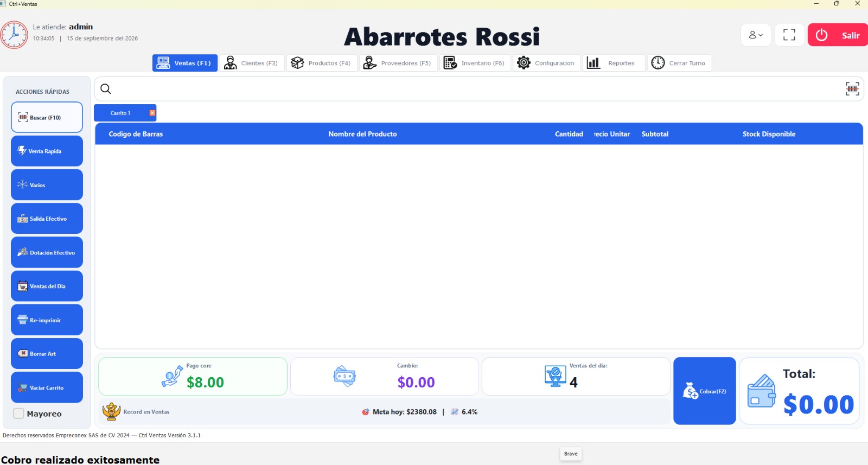Click the Cobrar(F2) button
This screenshot has height=465, width=868.
pyautogui.click(x=705, y=391)
